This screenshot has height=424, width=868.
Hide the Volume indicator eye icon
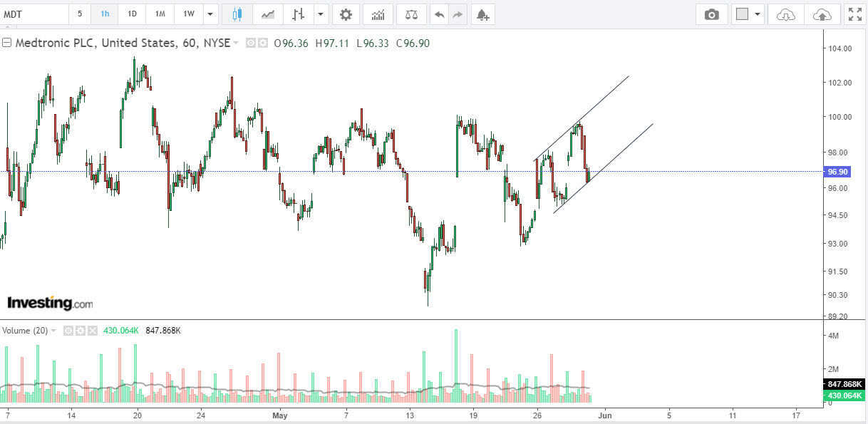click(69, 331)
